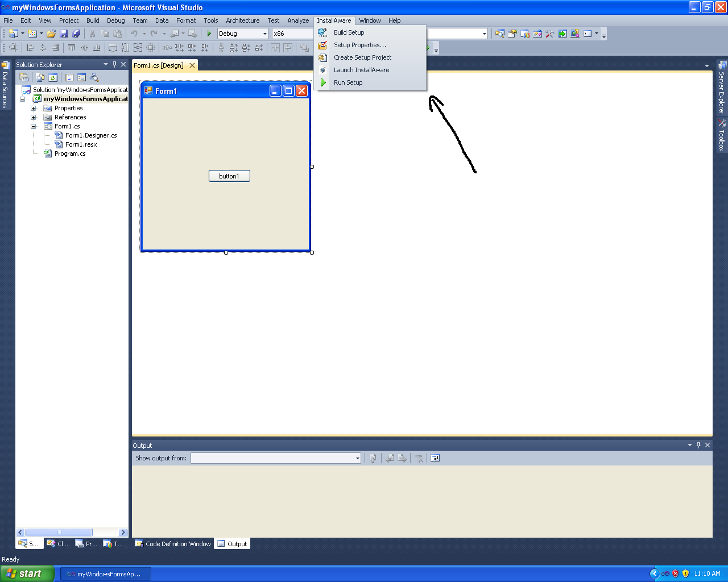Select Create Setup Project menu item
The height and width of the screenshot is (582, 728).
(370, 57)
